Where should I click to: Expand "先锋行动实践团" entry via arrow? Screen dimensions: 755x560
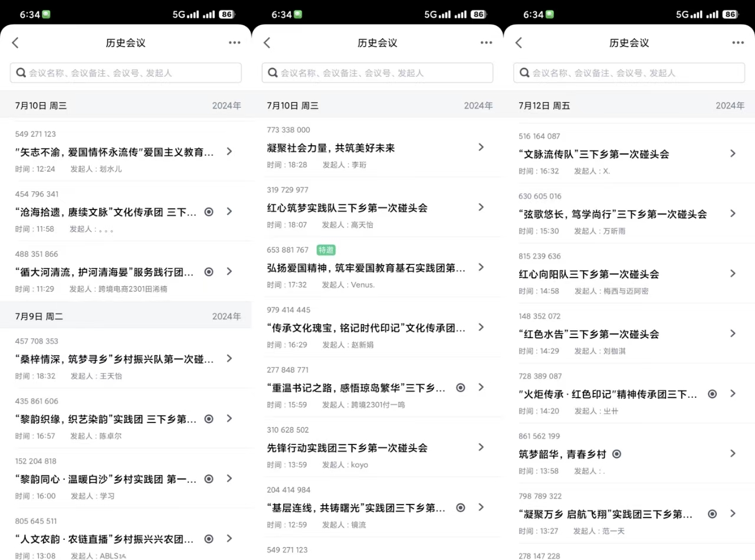point(481,447)
